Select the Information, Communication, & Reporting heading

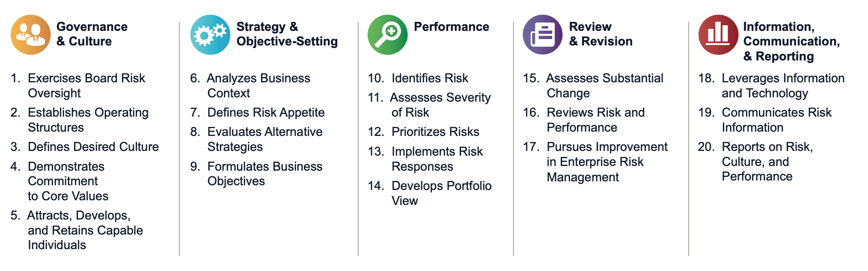(792, 41)
